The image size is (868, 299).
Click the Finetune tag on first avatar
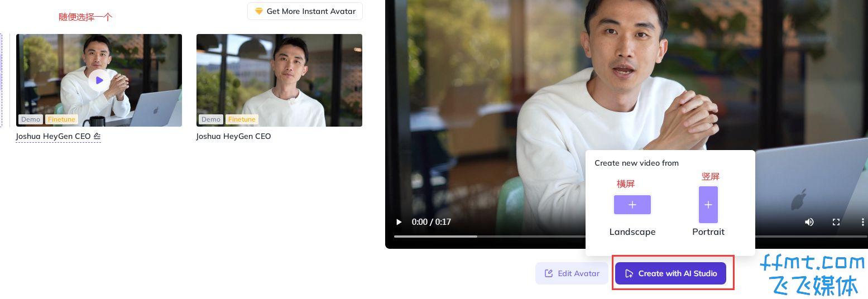click(61, 119)
